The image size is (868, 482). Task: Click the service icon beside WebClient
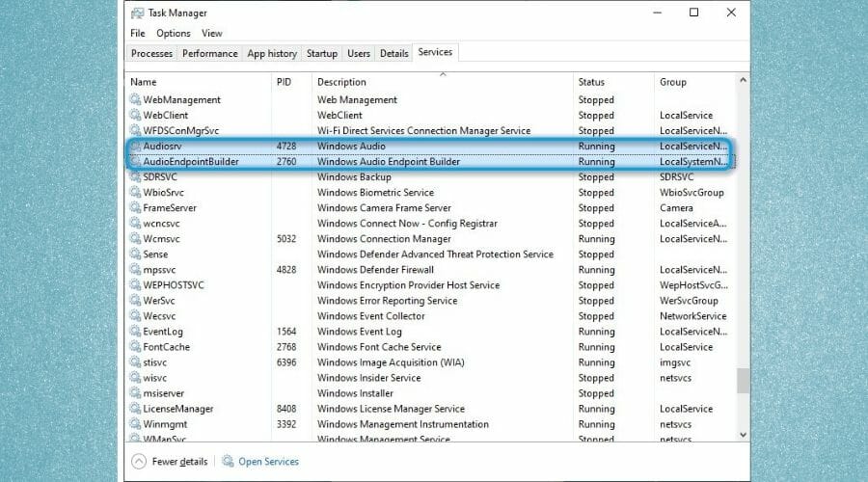click(135, 115)
